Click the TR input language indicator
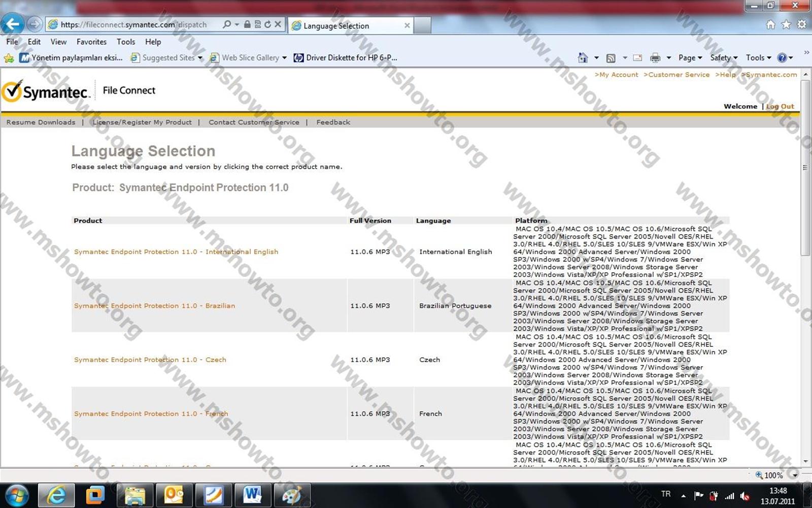 coord(666,494)
